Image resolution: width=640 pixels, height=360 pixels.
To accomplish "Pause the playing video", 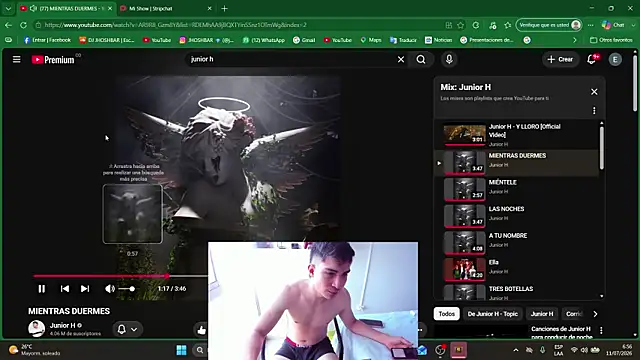I will 42,289.
